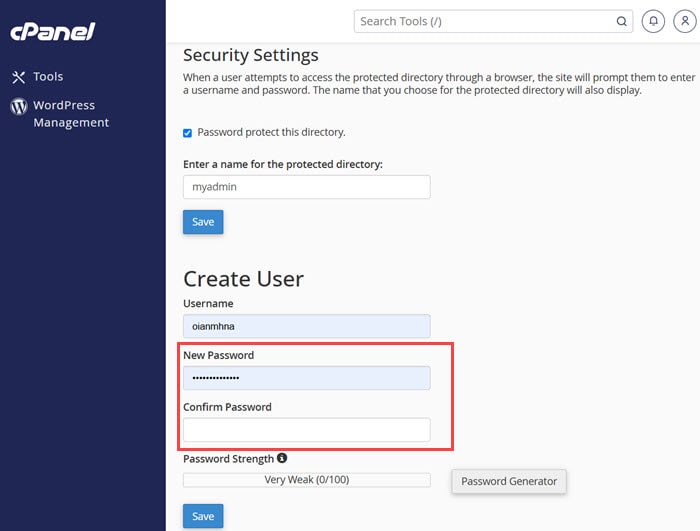The width and height of the screenshot is (700, 531).
Task: Open WordPress Management text in the sidebar
Action: point(70,114)
